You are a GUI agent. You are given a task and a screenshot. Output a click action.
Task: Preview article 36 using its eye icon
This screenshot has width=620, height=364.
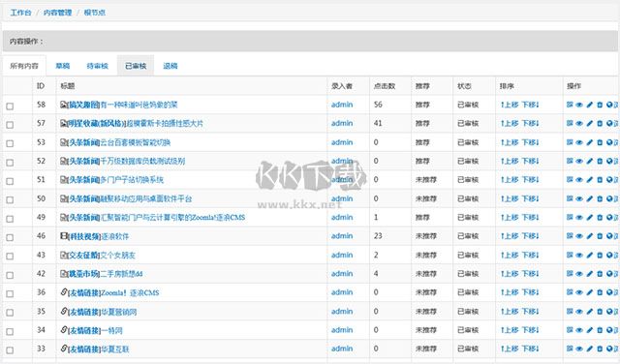579,292
